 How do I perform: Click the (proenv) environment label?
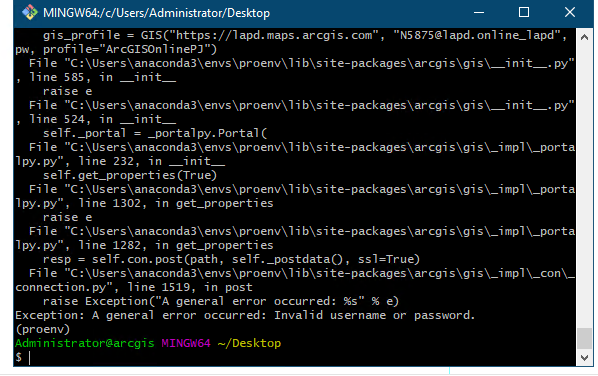pyautogui.click(x=43, y=329)
